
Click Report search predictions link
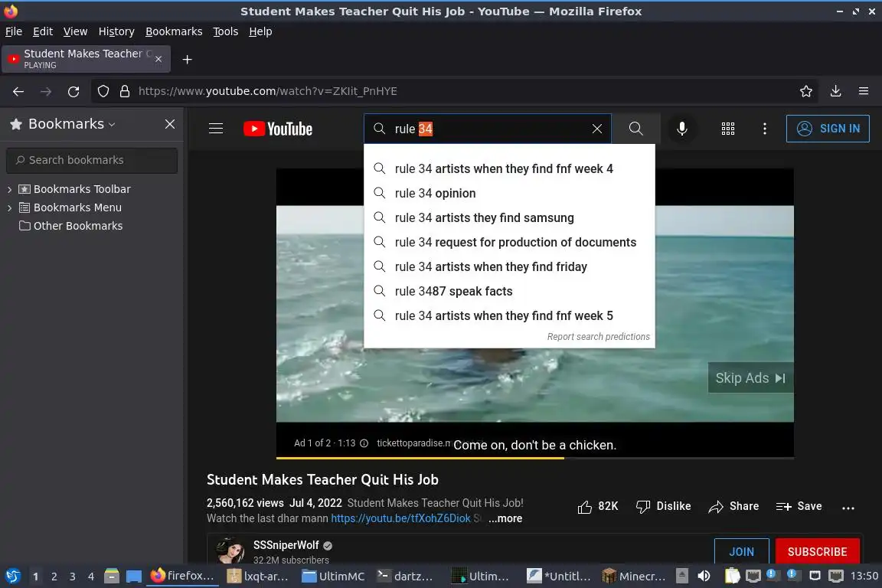point(599,336)
